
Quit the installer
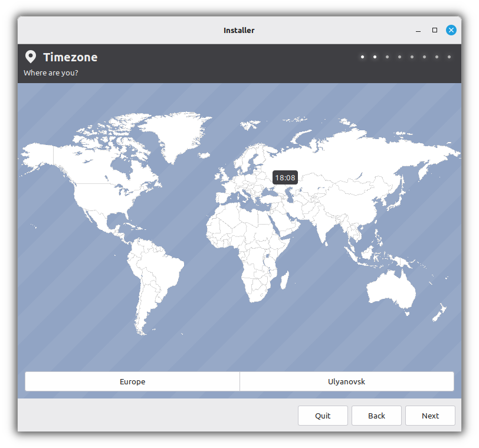(x=323, y=416)
